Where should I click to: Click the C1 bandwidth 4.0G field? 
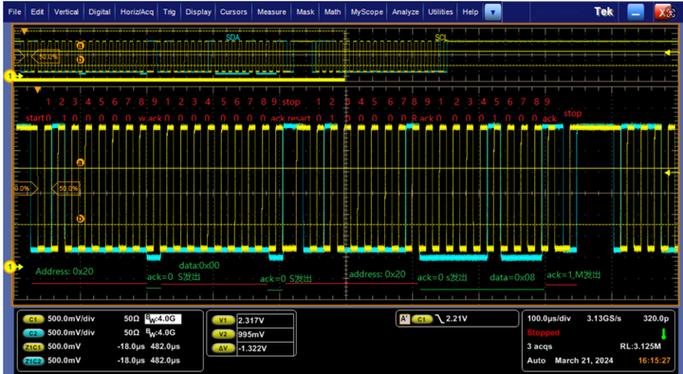163,319
